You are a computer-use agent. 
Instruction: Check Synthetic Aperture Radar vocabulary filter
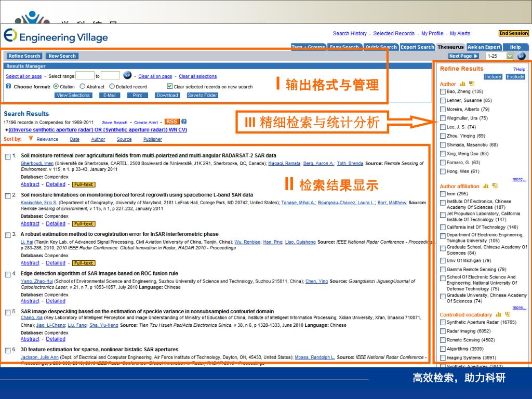pos(443,322)
